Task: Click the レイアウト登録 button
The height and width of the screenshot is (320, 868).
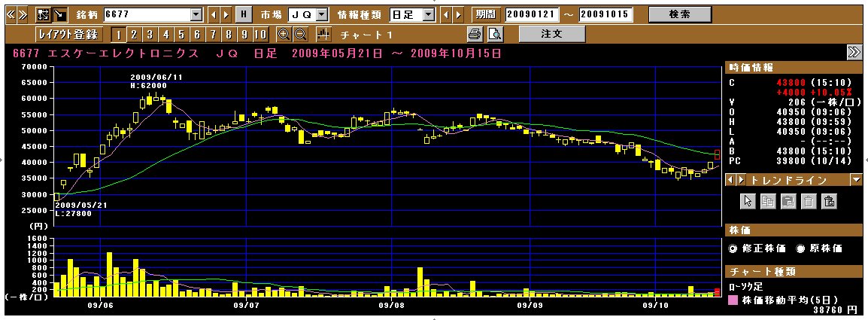Action: coord(68,35)
